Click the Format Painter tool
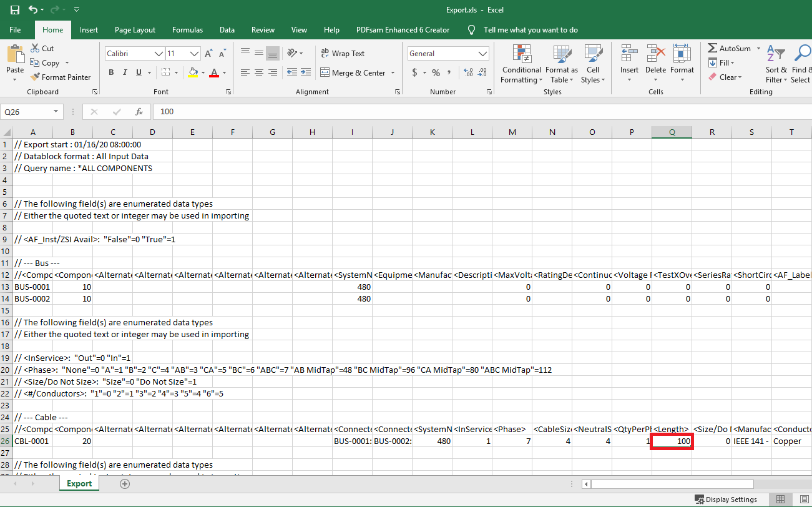The height and width of the screenshot is (507, 812). point(60,77)
